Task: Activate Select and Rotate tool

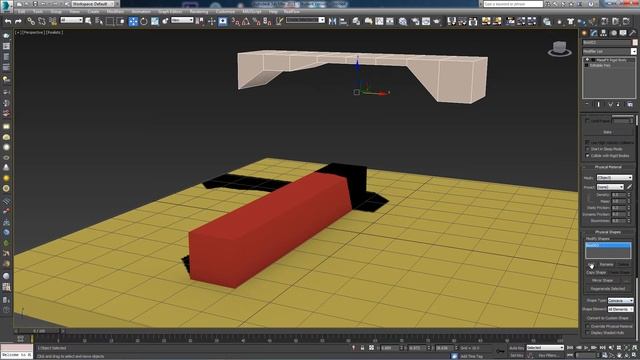Action: pos(144,21)
